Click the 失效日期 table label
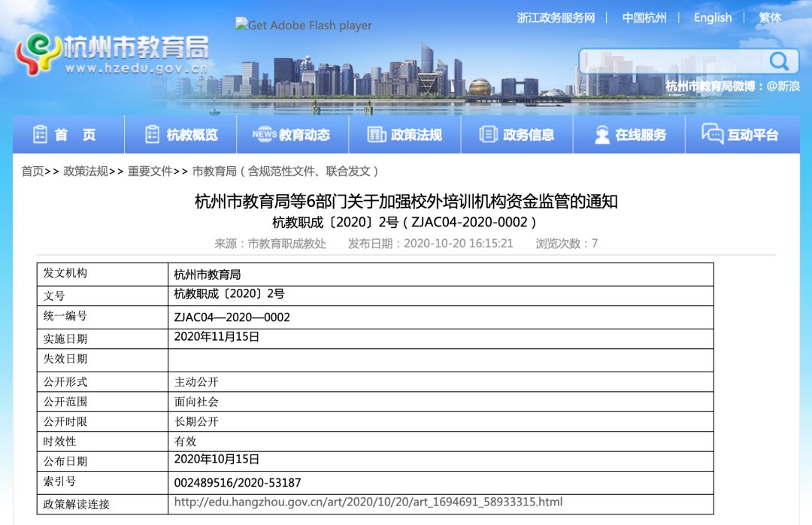The image size is (812, 525). coord(65,359)
